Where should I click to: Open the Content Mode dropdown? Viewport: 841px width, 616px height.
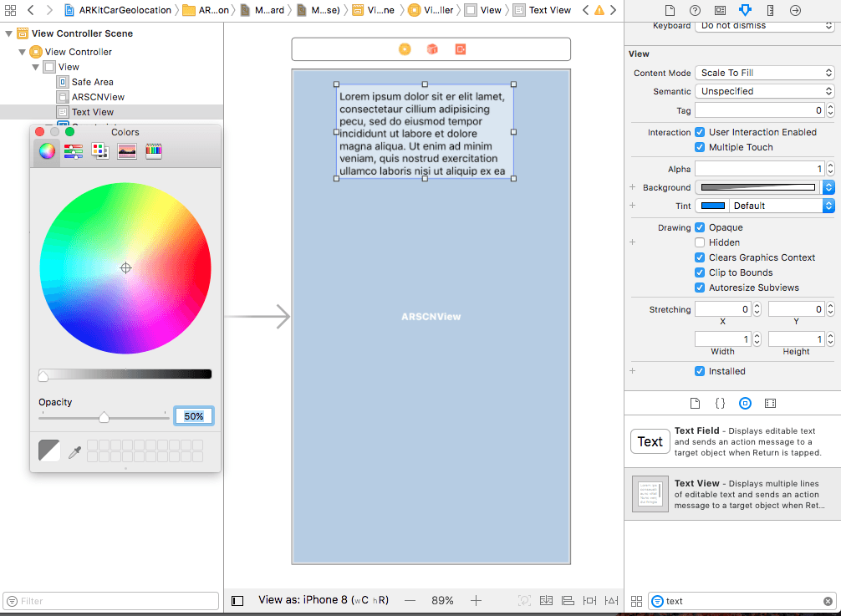(765, 73)
